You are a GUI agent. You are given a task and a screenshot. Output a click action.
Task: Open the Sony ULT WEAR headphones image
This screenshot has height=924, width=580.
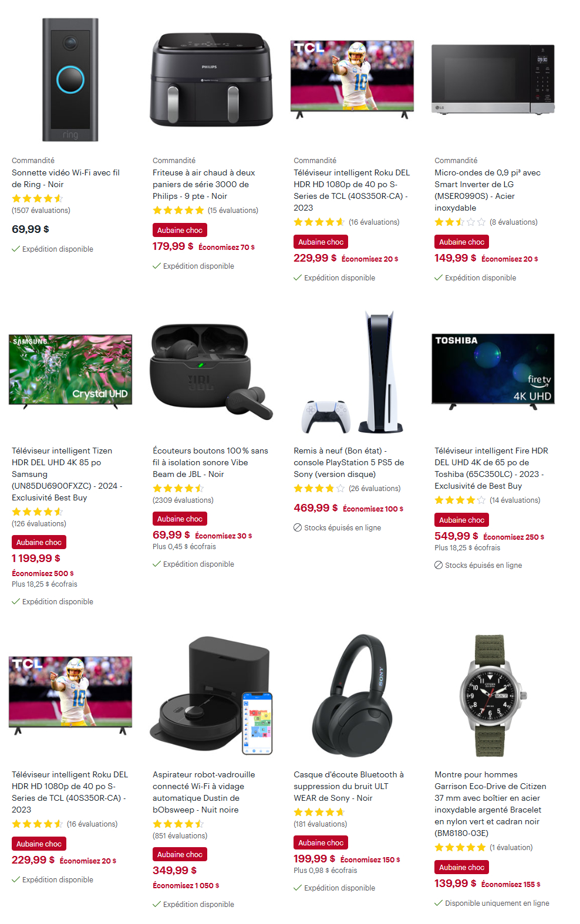coord(352,695)
